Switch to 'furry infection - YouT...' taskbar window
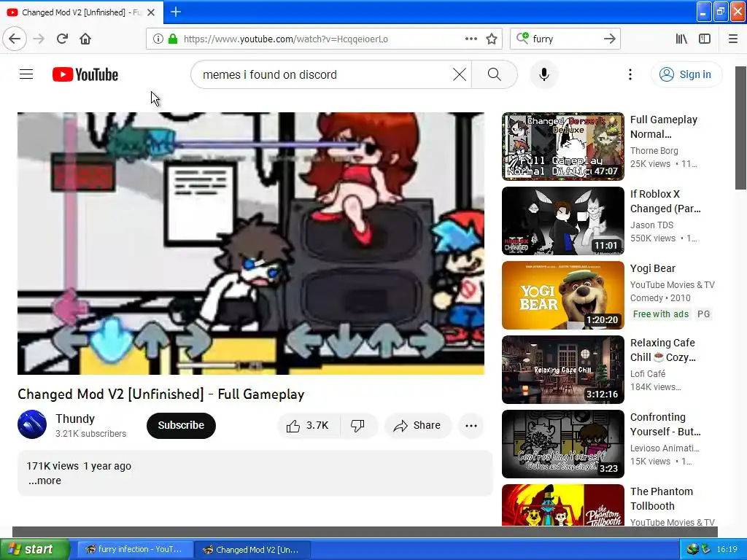The height and width of the screenshot is (560, 747). [x=135, y=549]
